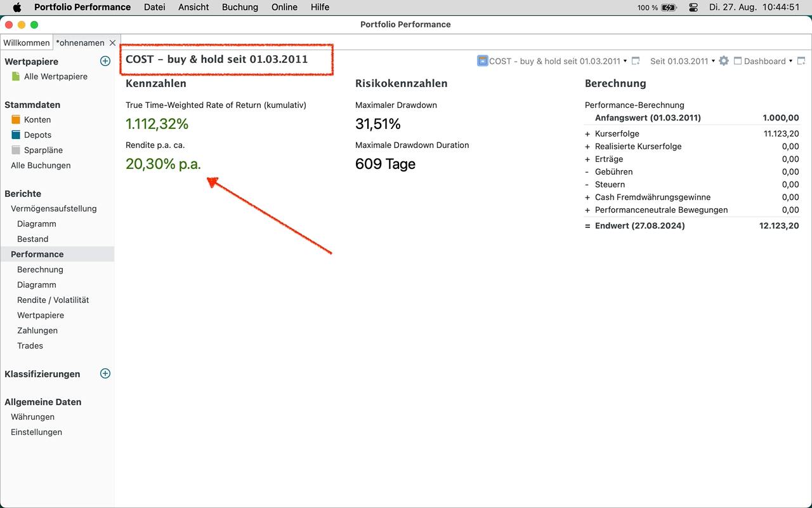Switch to the Willkommen tab

point(26,43)
